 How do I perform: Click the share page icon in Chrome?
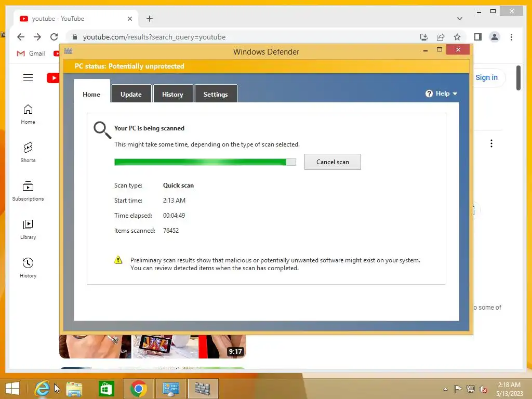pyautogui.click(x=441, y=37)
